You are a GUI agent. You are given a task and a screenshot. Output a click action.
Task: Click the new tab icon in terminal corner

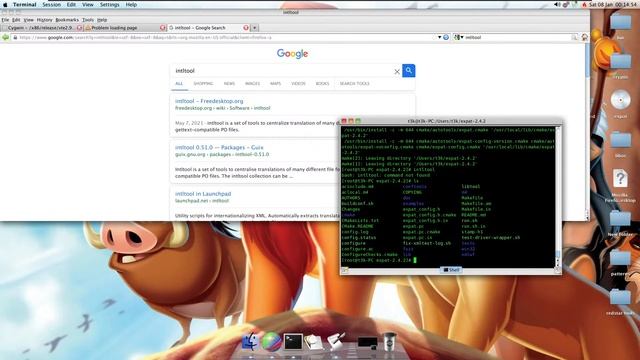(x=345, y=270)
